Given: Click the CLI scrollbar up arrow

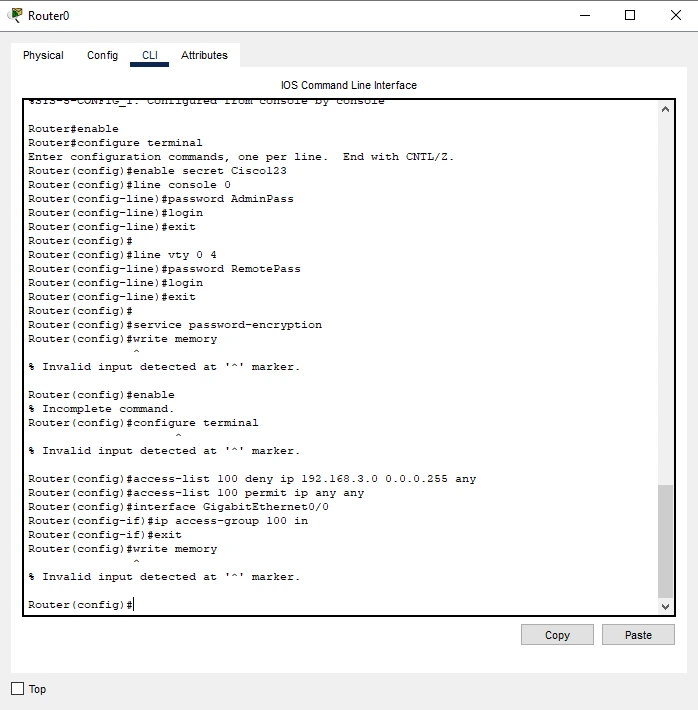Looking at the screenshot, I should coord(665,109).
